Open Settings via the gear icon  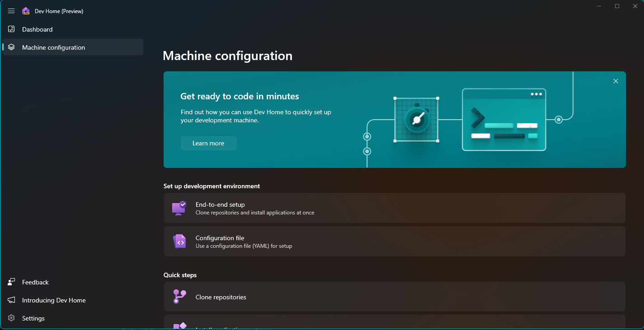pyautogui.click(x=10, y=318)
